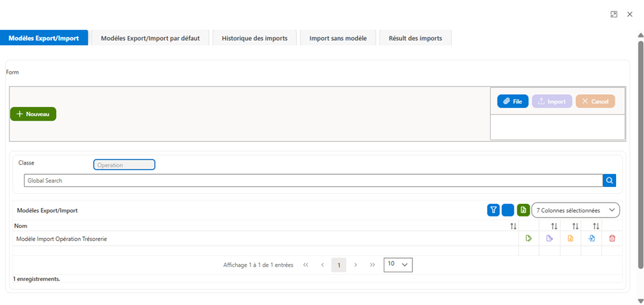The image size is (644, 305).
Task: Click the blank blue button beside filter
Action: click(508, 210)
